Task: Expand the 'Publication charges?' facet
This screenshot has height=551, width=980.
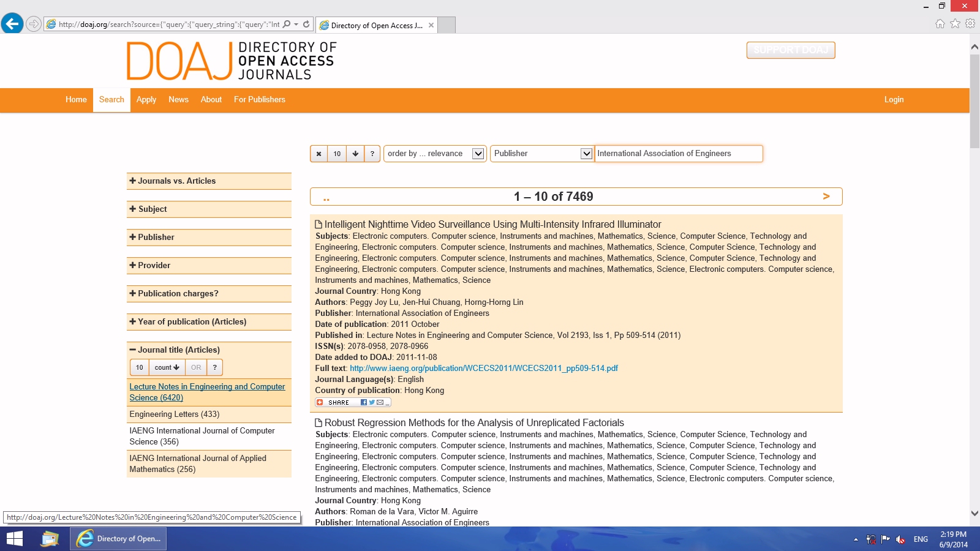Action: point(209,294)
